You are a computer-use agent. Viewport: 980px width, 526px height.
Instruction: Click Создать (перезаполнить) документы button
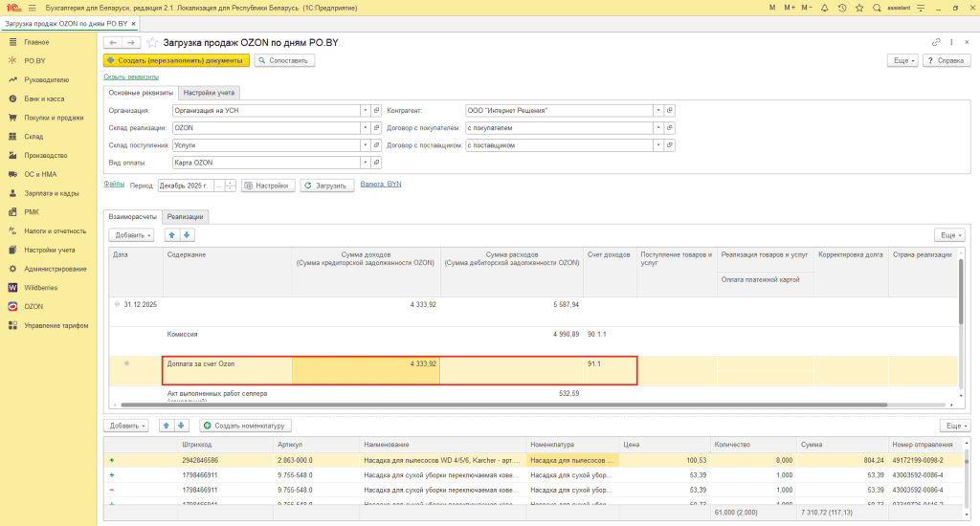[176, 60]
